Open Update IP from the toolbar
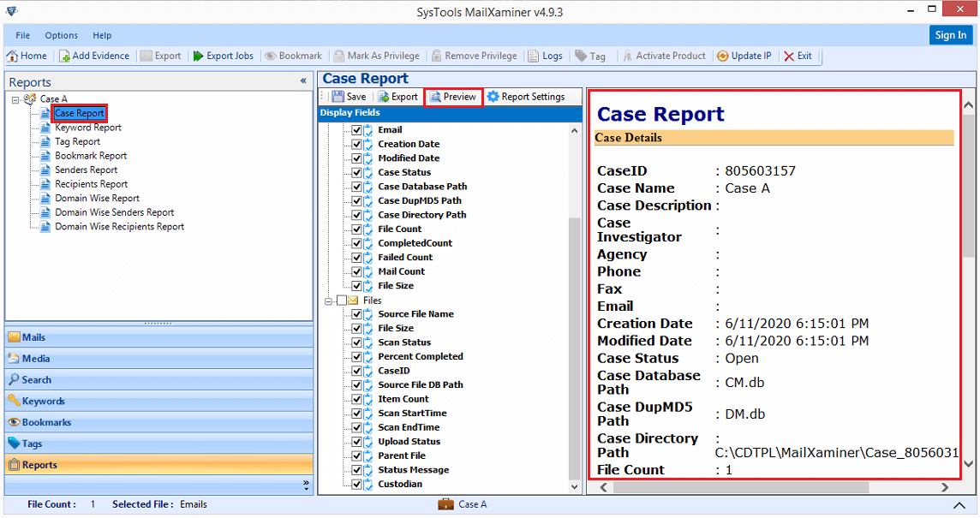This screenshot has height=518, width=980. (x=744, y=56)
